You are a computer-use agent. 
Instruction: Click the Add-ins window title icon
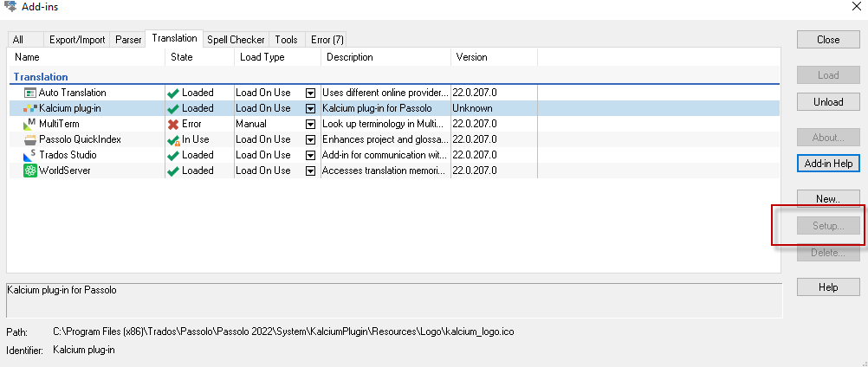(10, 7)
